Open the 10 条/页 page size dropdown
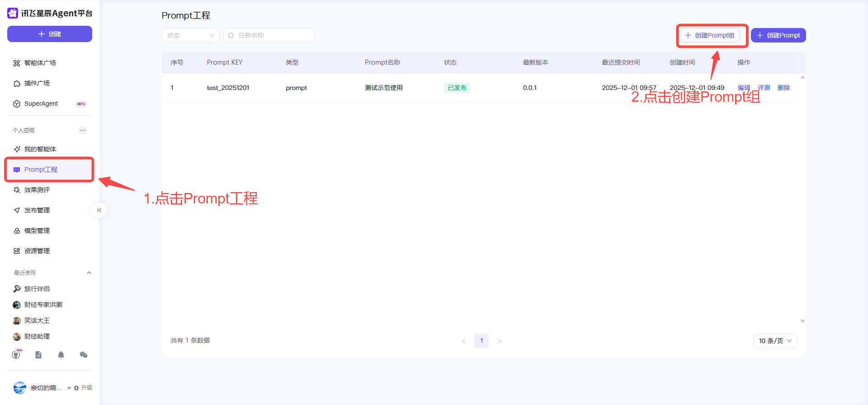868x405 pixels. point(775,341)
